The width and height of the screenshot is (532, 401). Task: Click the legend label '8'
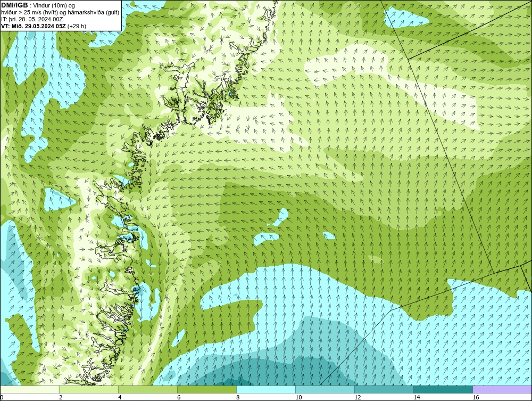pyautogui.click(x=238, y=397)
